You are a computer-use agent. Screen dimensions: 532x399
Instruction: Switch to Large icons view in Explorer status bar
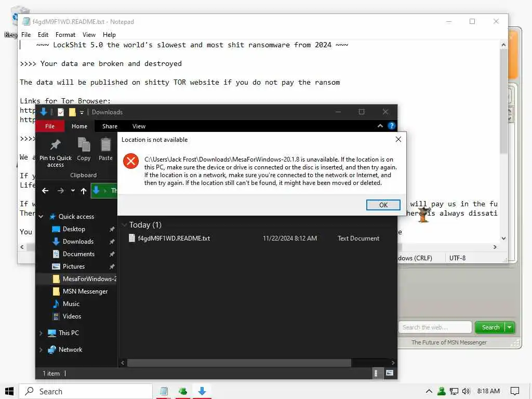pyautogui.click(x=390, y=373)
